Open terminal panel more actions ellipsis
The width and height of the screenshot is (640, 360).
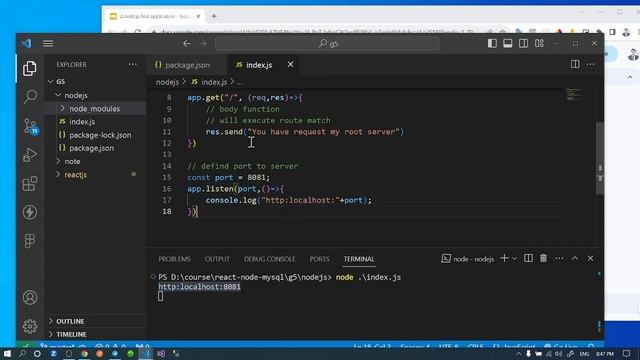click(559, 258)
